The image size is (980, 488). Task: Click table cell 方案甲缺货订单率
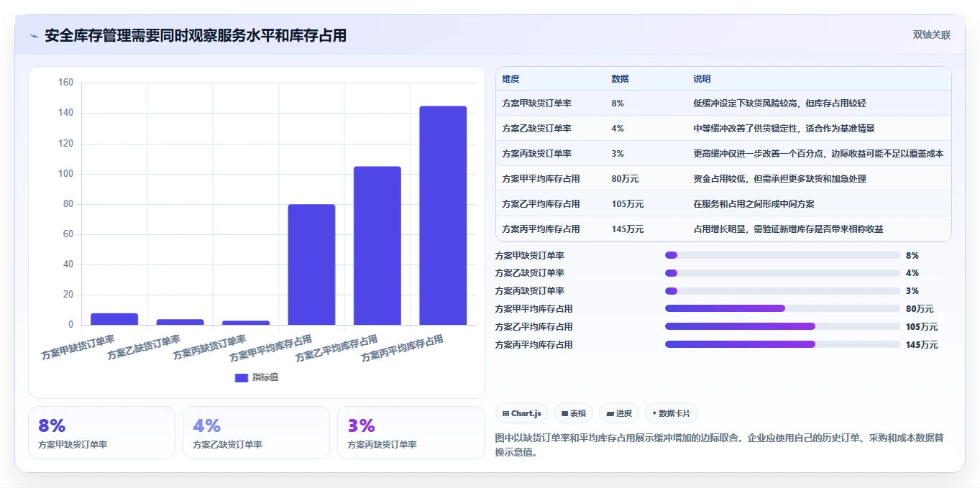pos(537,103)
